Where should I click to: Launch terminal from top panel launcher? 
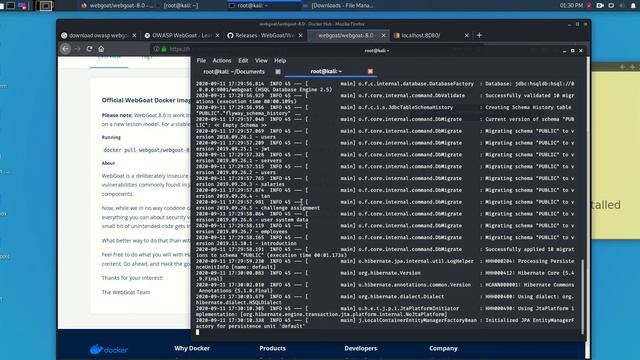(11, 6)
